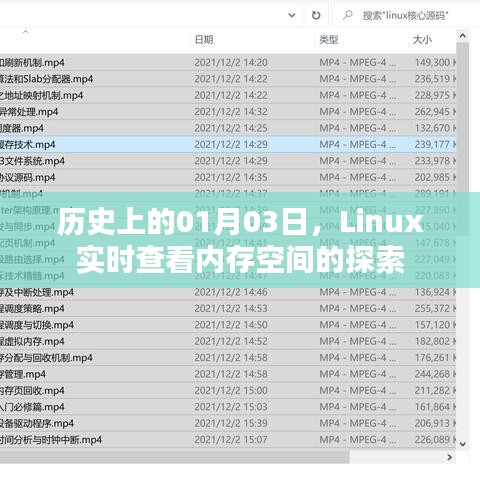Screen dimensions: 480x480
Task: Select the file ending in 间分析与时钟中断.mp4
Action: (x=51, y=440)
